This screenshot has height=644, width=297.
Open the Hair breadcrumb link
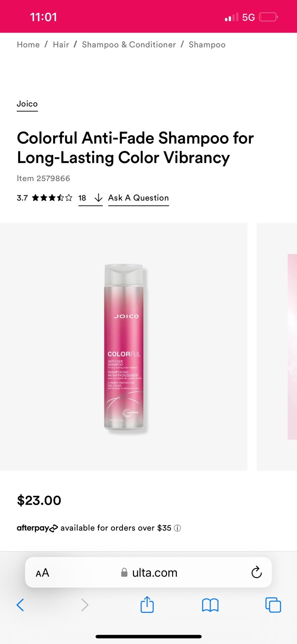point(61,45)
